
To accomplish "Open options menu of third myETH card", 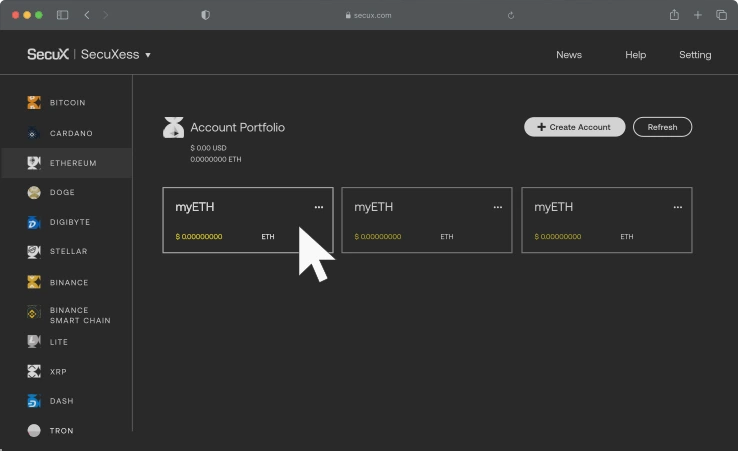I will (x=677, y=207).
